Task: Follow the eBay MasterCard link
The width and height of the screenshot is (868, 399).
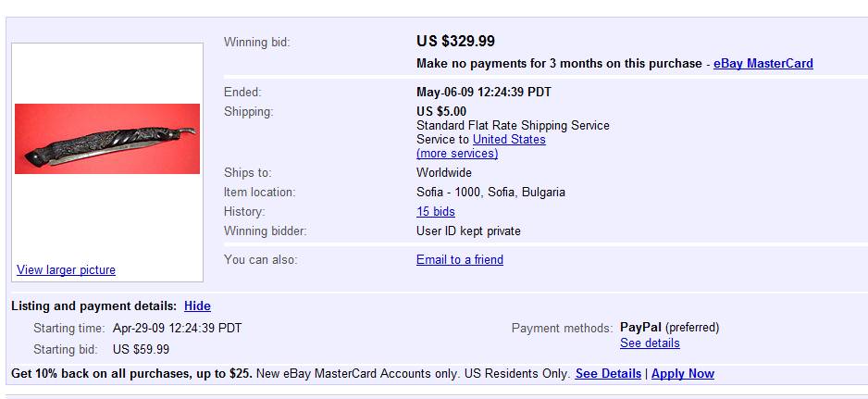Action: pos(763,64)
